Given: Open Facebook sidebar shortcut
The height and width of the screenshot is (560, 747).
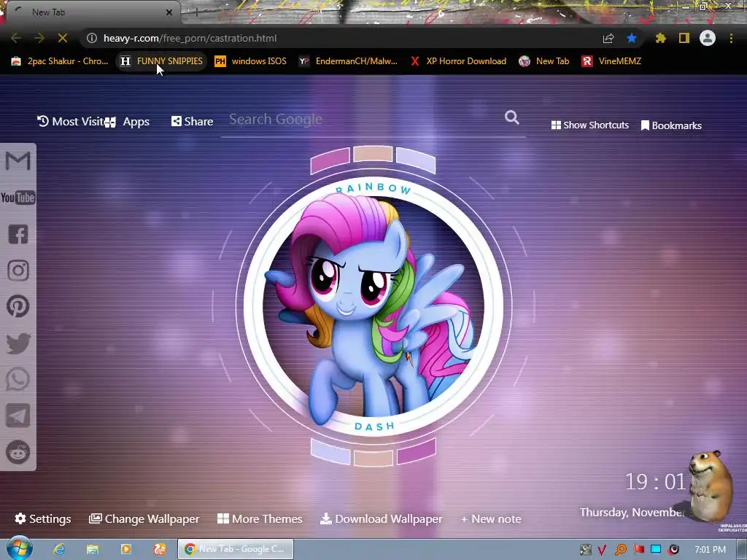Looking at the screenshot, I should pos(18,234).
